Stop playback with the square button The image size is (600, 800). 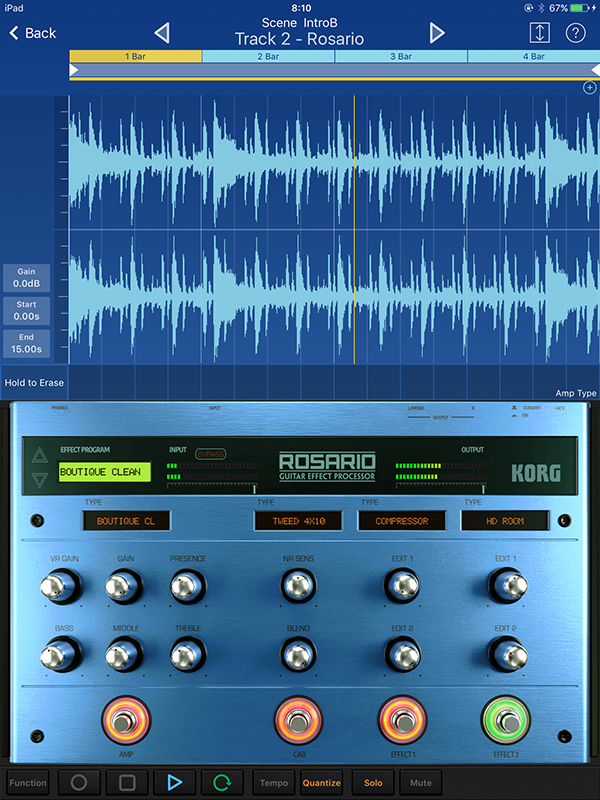coord(127,783)
